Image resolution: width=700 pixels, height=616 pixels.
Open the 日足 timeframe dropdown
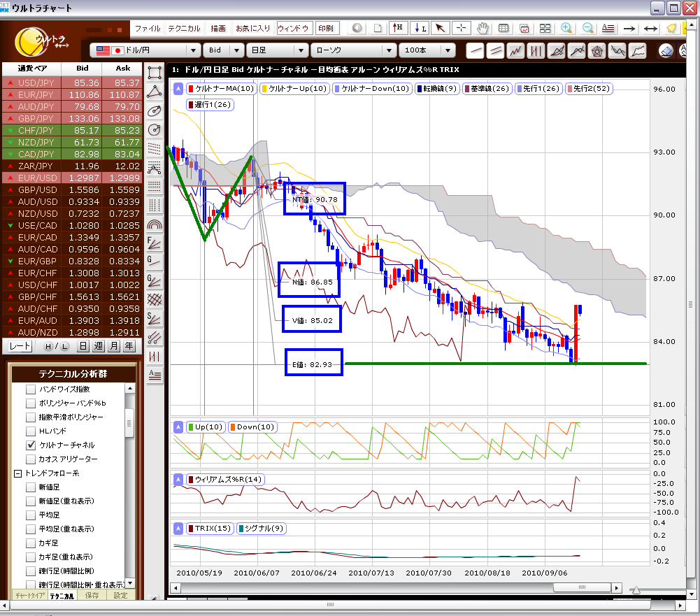tap(301, 50)
